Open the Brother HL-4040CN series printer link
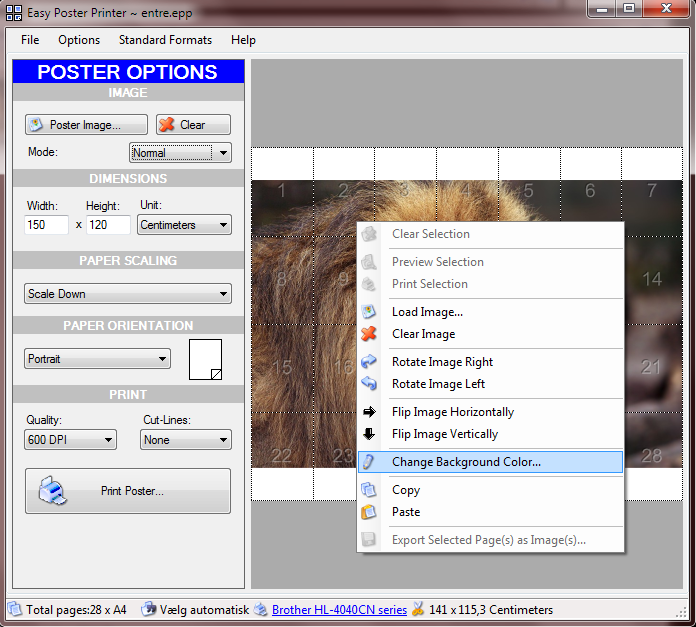 tap(339, 610)
